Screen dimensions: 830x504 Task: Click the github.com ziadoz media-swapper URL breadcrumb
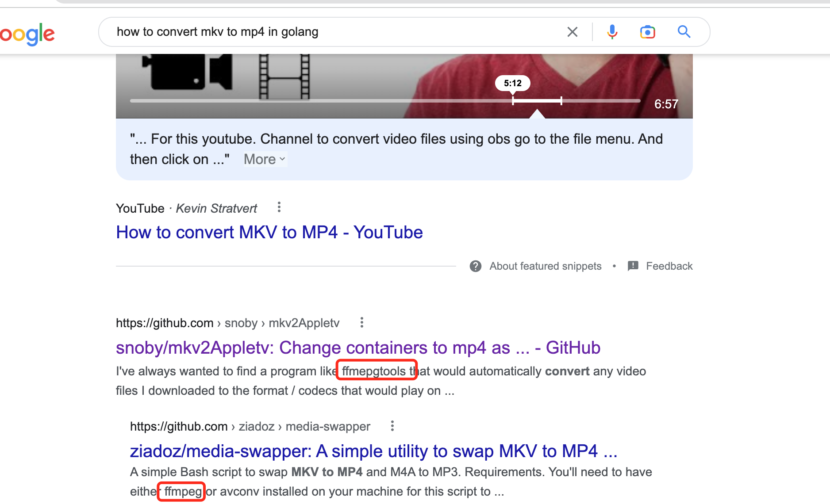click(250, 427)
